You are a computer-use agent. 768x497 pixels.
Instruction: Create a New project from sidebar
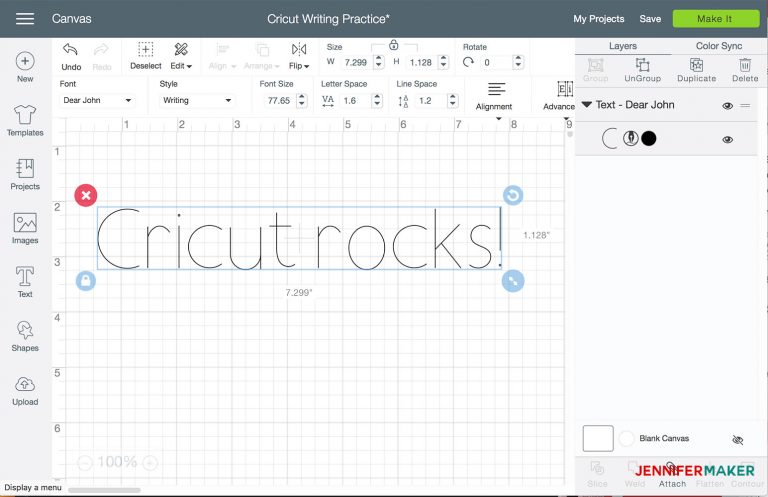tap(25, 67)
